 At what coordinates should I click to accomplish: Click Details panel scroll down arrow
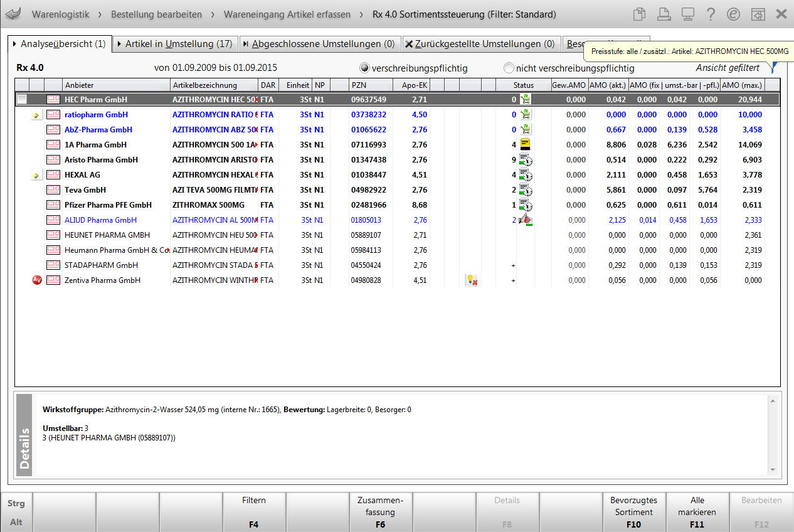pos(773,469)
